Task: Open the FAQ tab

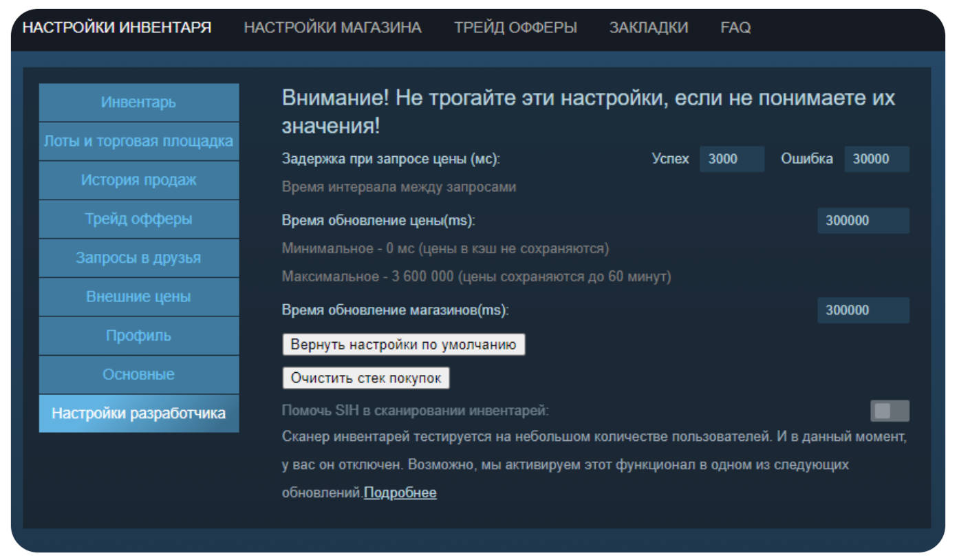Action: tap(735, 28)
